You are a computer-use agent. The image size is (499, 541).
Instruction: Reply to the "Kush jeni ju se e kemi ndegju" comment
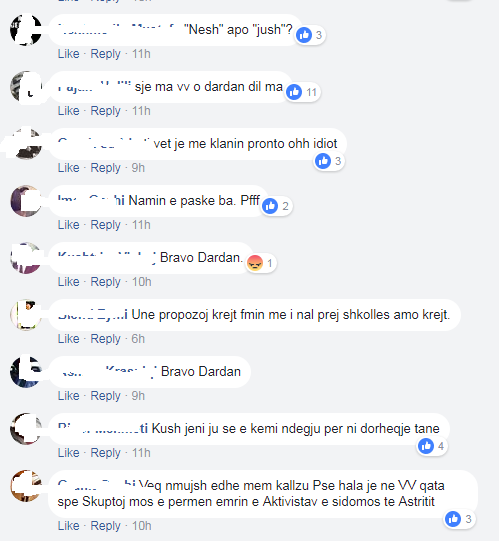click(x=106, y=453)
